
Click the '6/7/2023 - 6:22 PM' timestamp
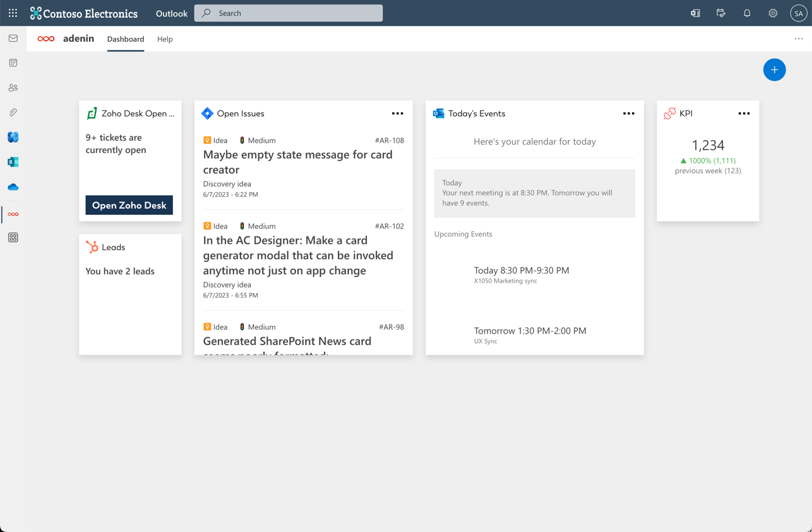(x=230, y=195)
